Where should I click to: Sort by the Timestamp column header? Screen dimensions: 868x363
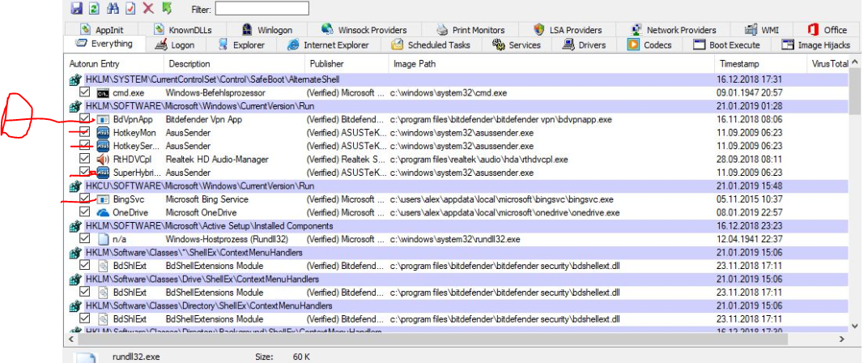[760, 64]
